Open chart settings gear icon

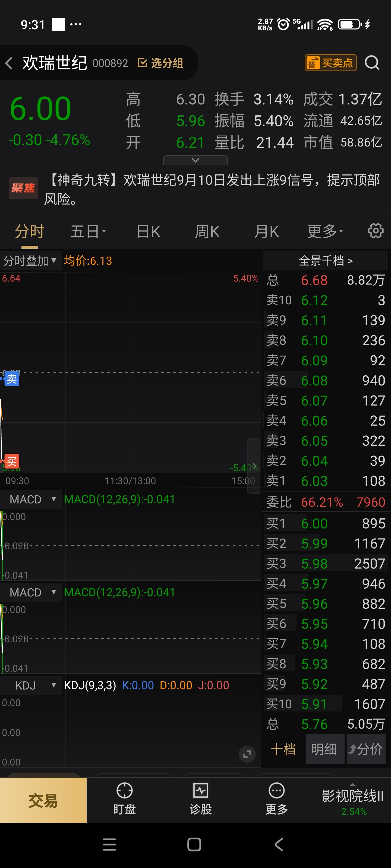pos(376,231)
